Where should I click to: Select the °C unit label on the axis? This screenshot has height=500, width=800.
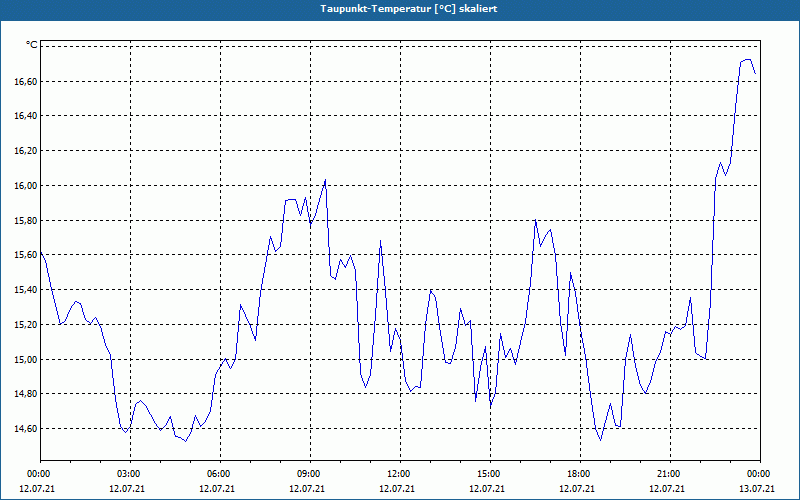[x=32, y=45]
